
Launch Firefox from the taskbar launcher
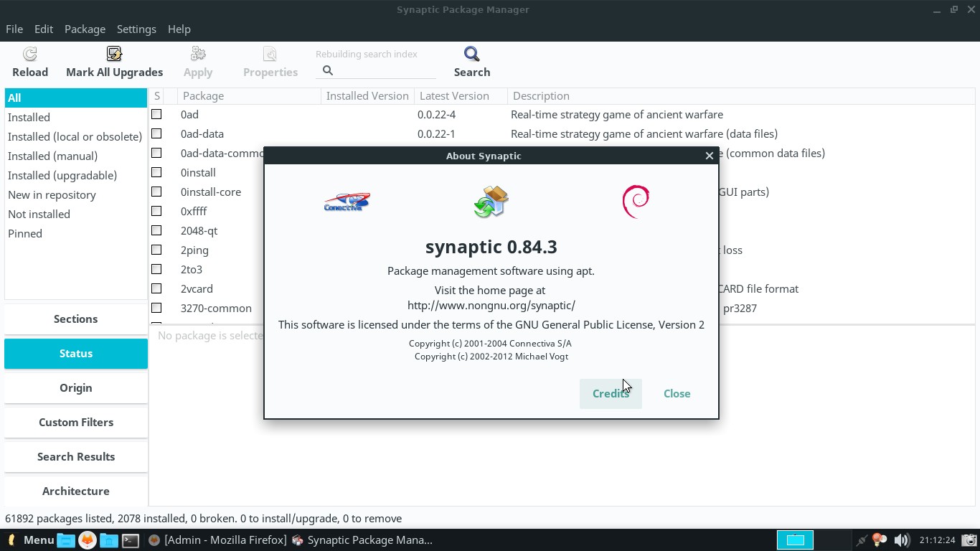(x=87, y=540)
